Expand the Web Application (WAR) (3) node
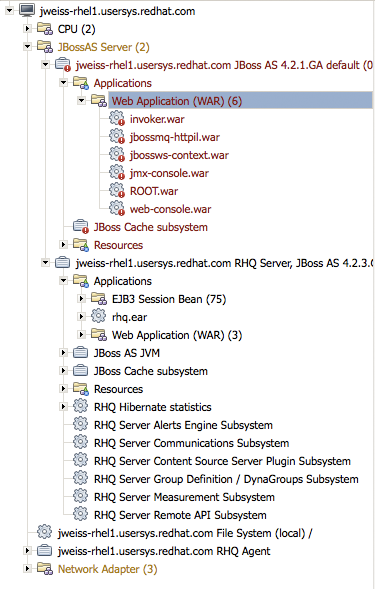375x589 pixels. point(81,335)
